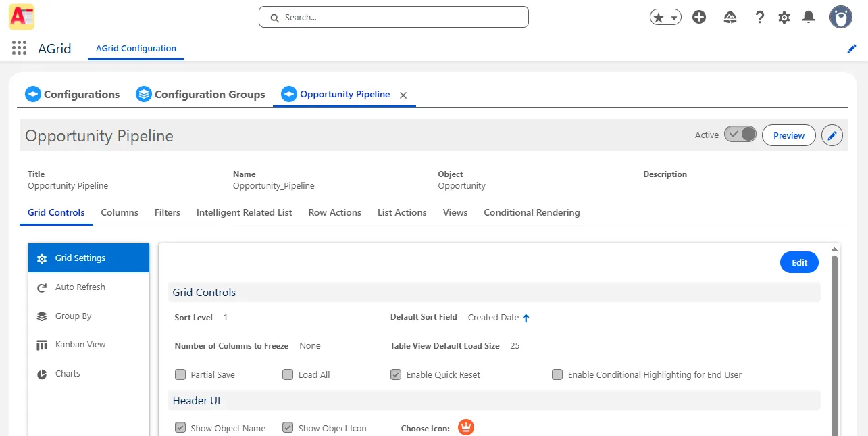
Task: Check the Partial Save checkbox
Action: 180,374
